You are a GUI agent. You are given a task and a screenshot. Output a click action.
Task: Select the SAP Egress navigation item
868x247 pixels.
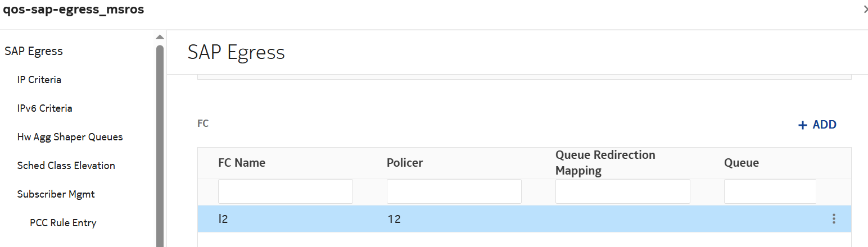pos(34,51)
